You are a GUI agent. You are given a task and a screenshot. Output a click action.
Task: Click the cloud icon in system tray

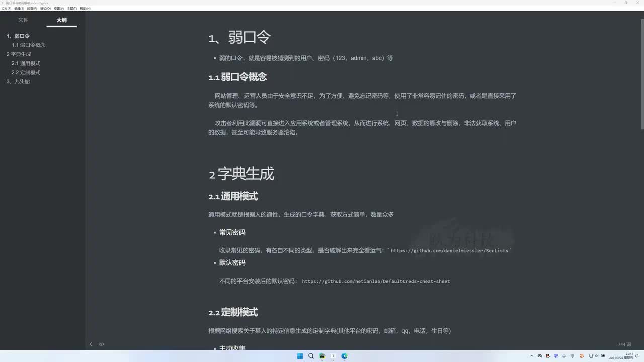pyautogui.click(x=540, y=356)
